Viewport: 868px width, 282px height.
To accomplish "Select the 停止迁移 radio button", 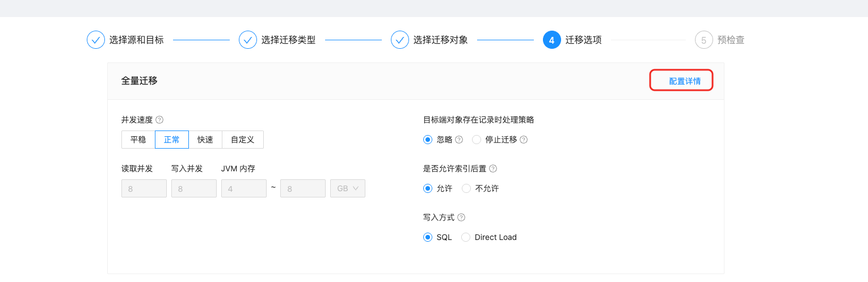I will (477, 140).
